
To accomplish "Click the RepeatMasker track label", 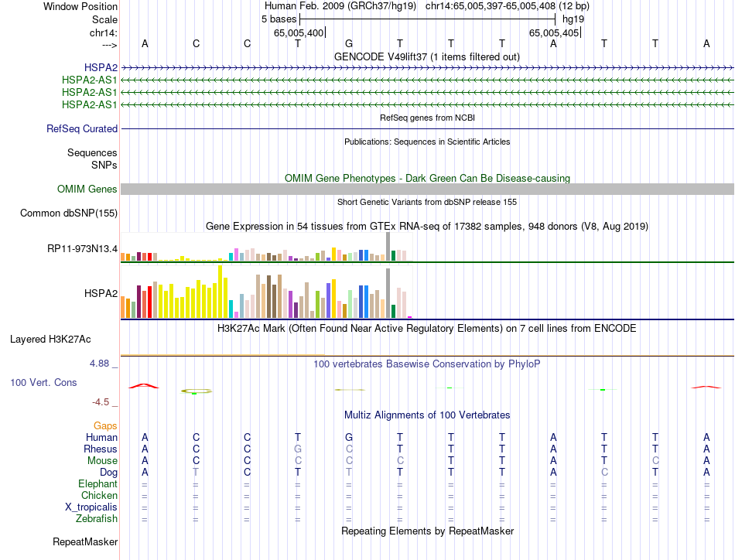I will point(85,541).
